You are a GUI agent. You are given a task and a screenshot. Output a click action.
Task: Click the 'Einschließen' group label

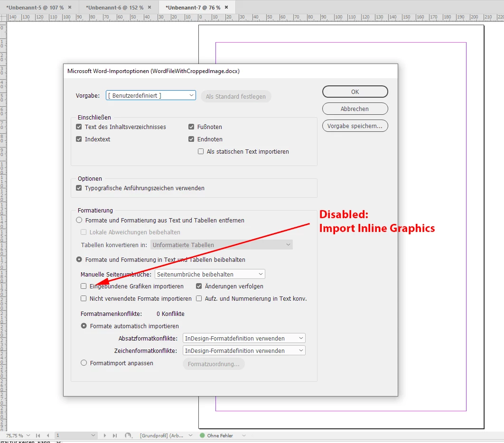click(94, 117)
